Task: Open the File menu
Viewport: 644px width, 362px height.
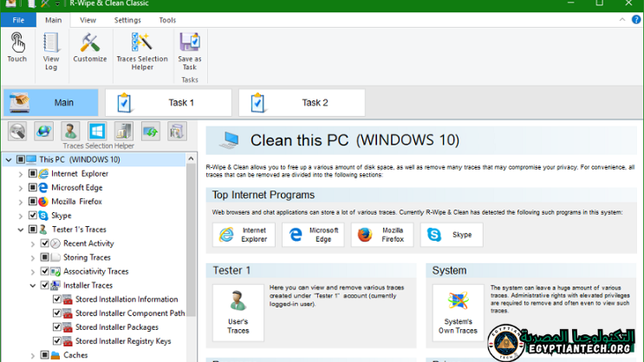Action: pos(18,20)
